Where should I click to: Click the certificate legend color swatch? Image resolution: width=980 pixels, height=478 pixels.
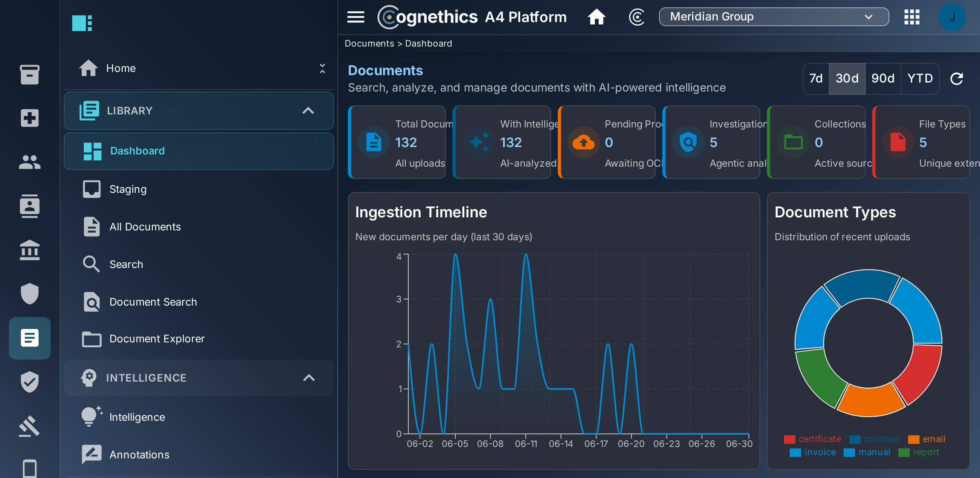pos(789,439)
